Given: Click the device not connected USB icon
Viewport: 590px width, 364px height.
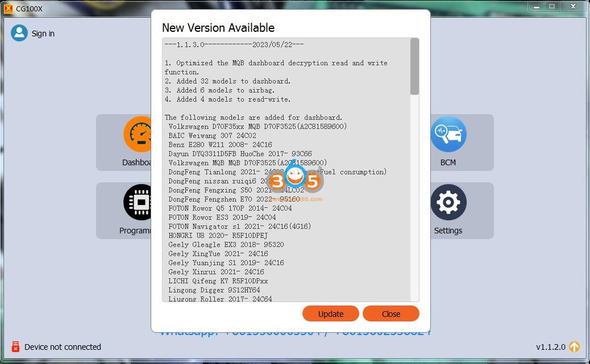Looking at the screenshot, I should tap(15, 346).
